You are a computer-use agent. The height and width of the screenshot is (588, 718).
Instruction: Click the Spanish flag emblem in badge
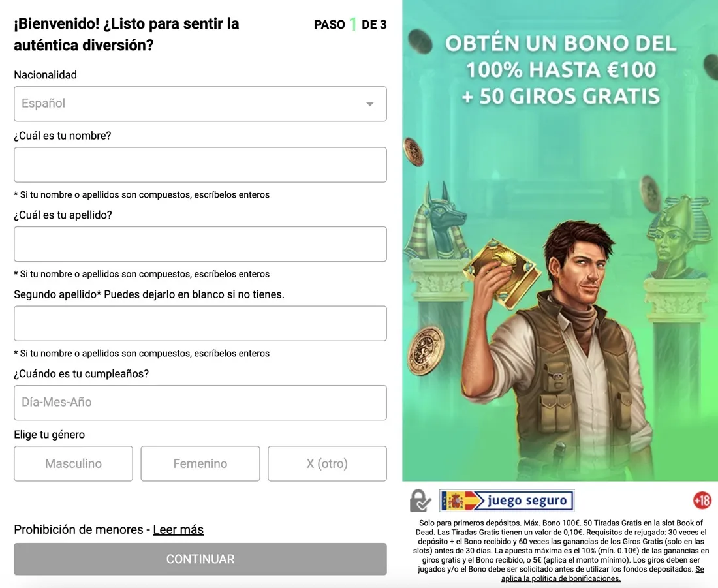coord(456,501)
